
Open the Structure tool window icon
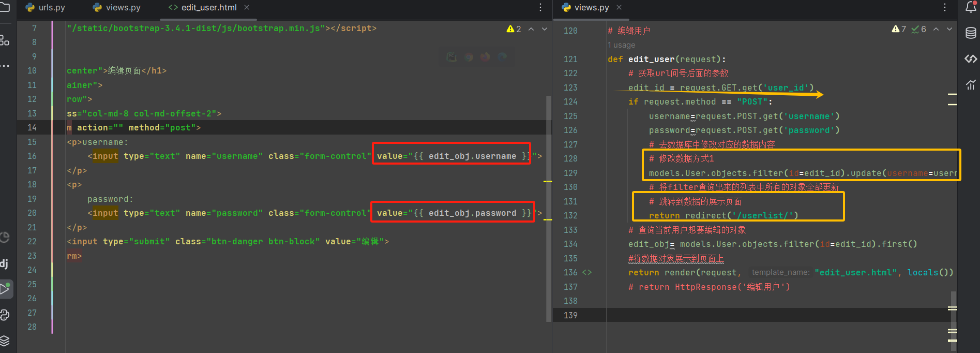tap(5, 40)
